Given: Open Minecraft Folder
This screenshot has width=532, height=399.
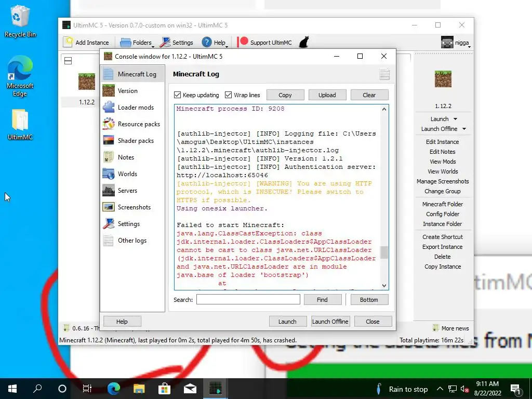Looking at the screenshot, I should point(443,204).
